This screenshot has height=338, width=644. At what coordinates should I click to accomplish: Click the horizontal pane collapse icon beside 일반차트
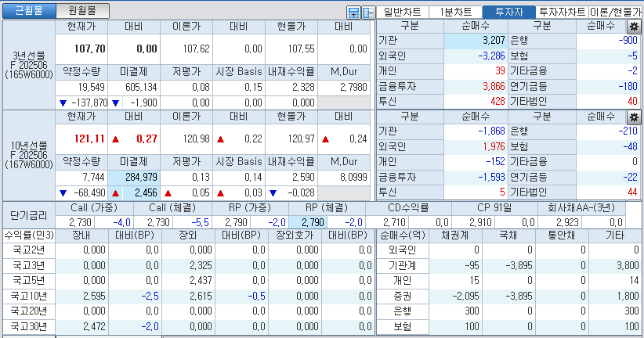368,13
